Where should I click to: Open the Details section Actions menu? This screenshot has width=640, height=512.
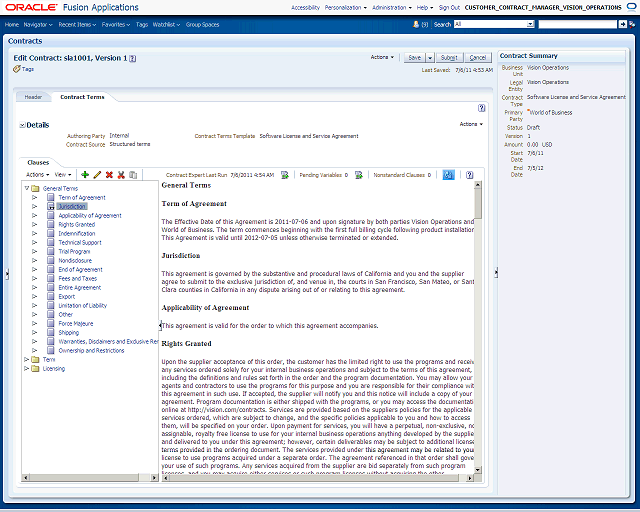471,124
